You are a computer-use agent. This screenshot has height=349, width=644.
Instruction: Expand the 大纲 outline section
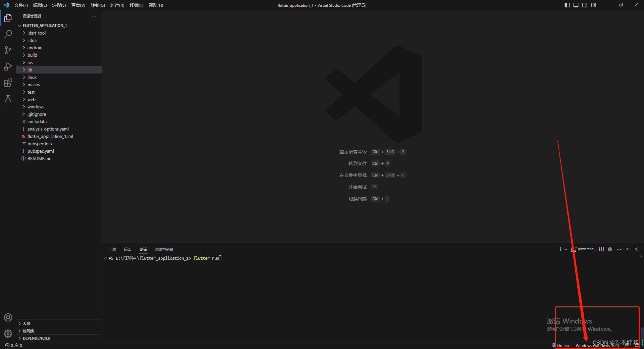click(59, 323)
